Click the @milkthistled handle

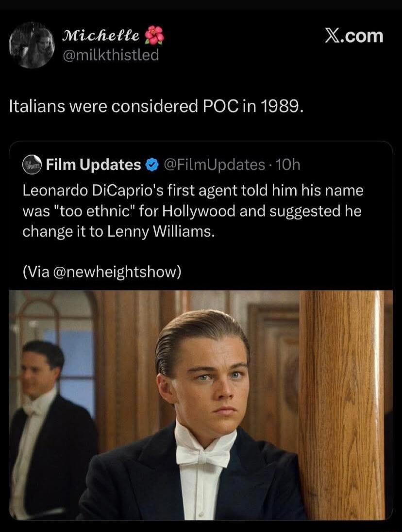(x=111, y=55)
